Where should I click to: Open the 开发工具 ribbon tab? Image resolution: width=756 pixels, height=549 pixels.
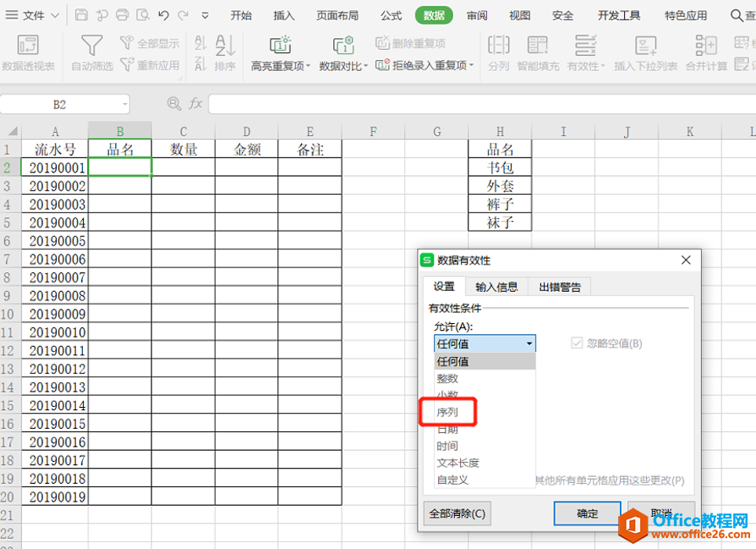point(619,15)
